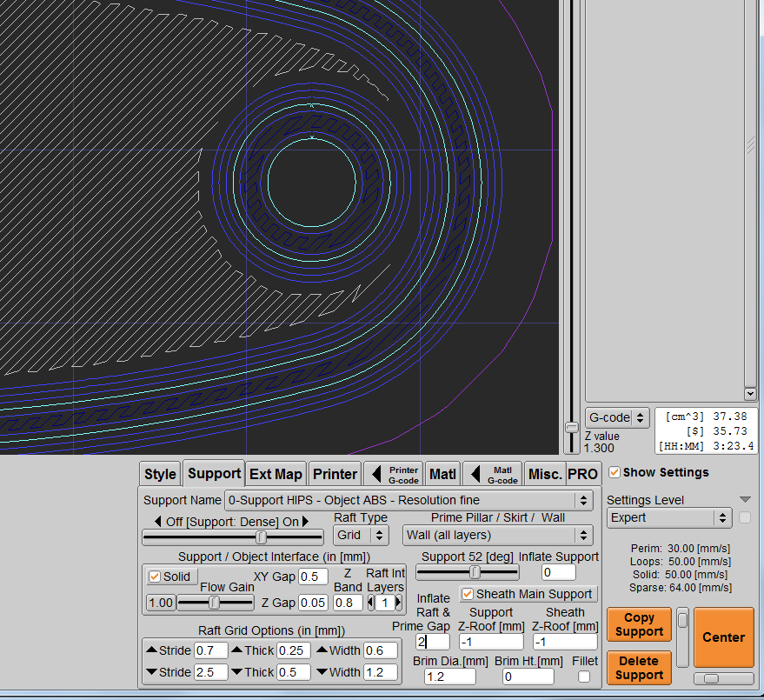Viewport: 764px width, 700px height.
Task: Click upper Width up-triangle icon
Action: 322,650
